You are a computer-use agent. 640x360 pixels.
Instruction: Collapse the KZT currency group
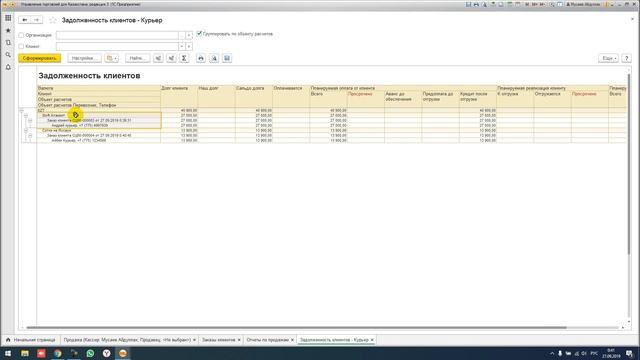click(x=22, y=111)
